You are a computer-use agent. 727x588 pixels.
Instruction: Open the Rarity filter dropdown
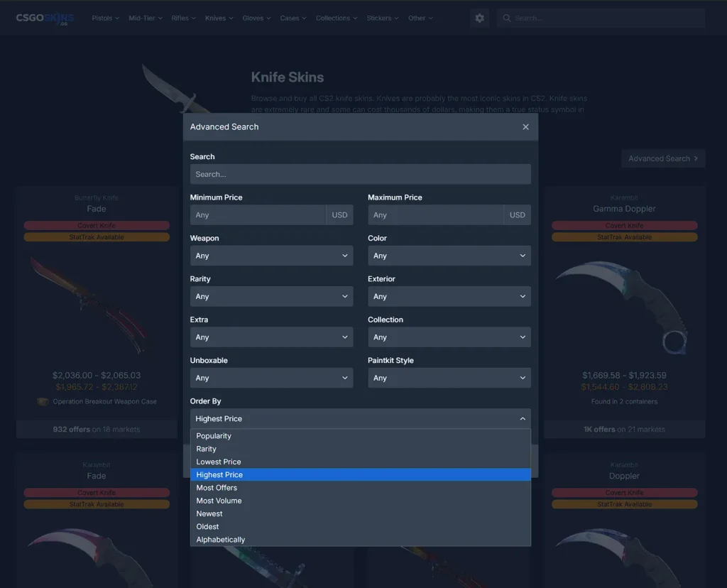point(271,296)
